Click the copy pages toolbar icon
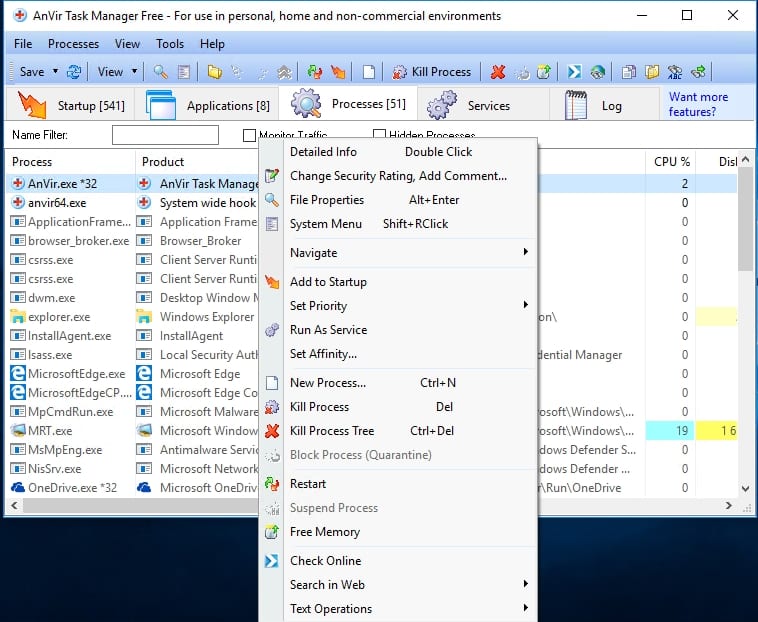The width and height of the screenshot is (758, 622). click(628, 72)
